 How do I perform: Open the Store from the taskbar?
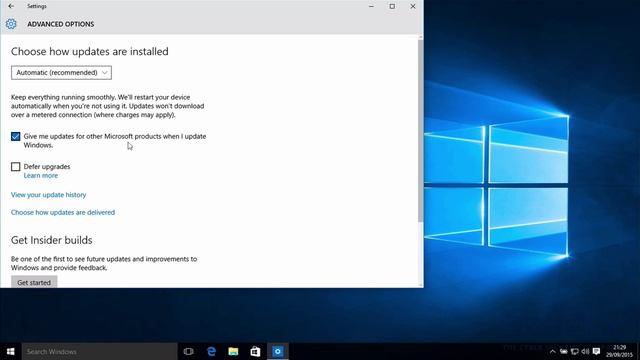pyautogui.click(x=255, y=351)
